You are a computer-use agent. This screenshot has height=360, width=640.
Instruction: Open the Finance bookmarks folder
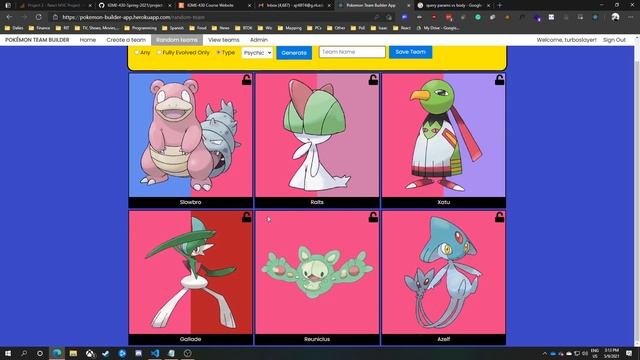tap(39, 28)
